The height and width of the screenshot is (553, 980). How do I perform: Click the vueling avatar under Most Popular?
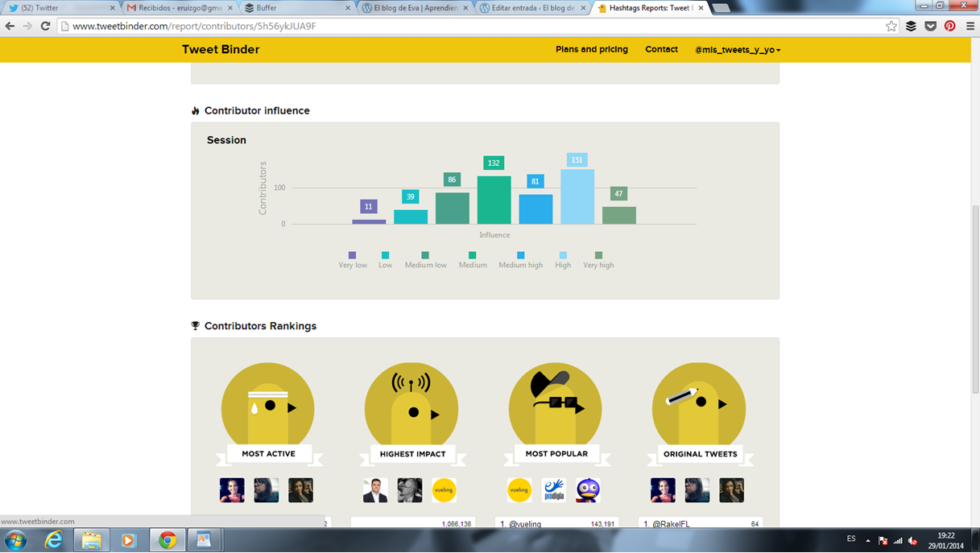click(x=519, y=490)
